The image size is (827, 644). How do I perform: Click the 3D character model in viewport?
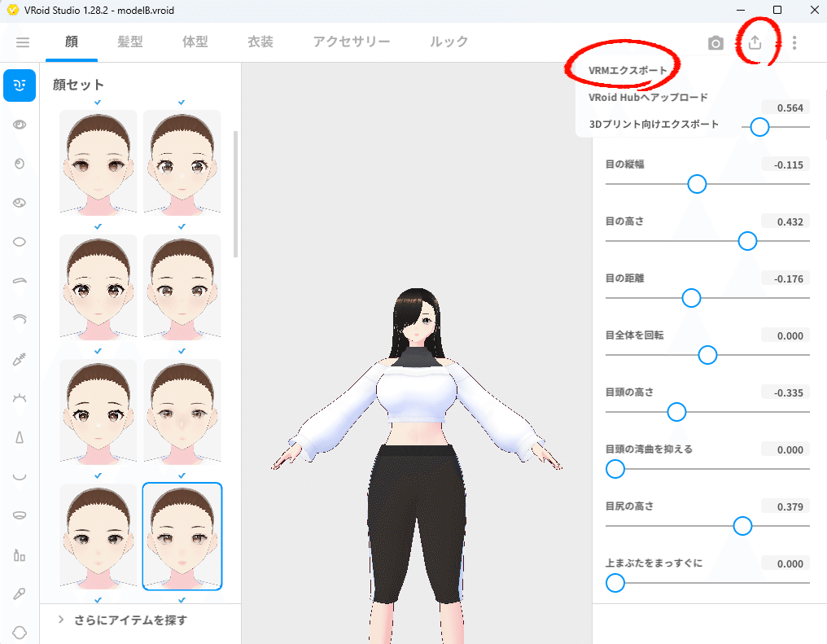click(x=417, y=464)
